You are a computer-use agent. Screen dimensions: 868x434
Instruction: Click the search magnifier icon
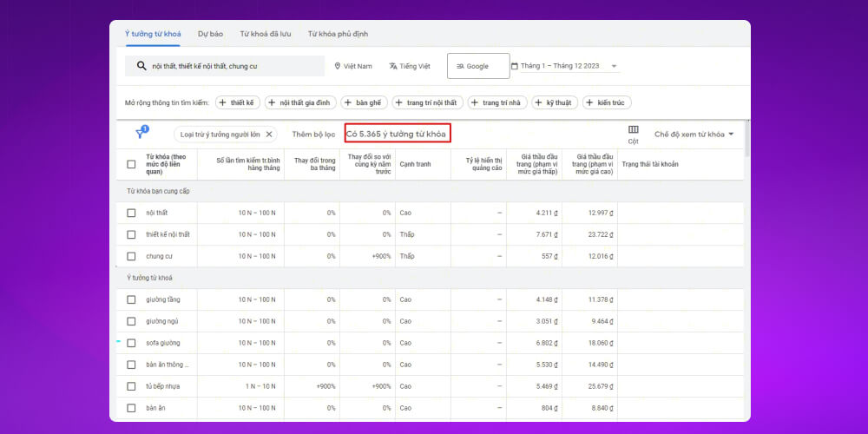[141, 66]
